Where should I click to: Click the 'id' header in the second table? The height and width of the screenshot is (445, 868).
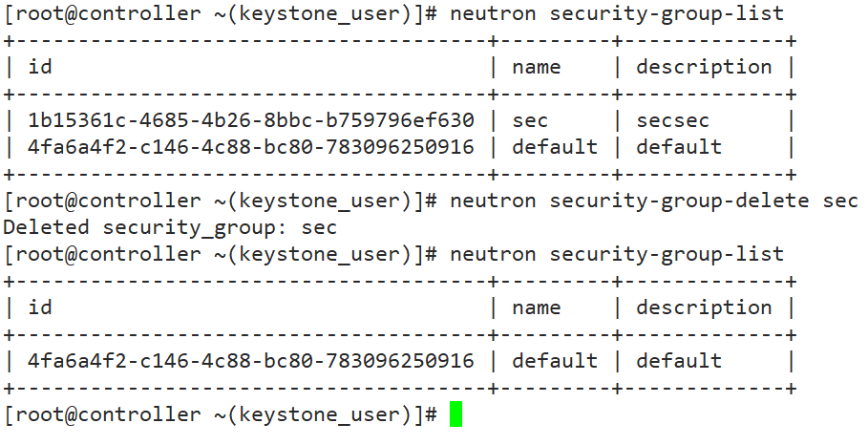point(40,307)
